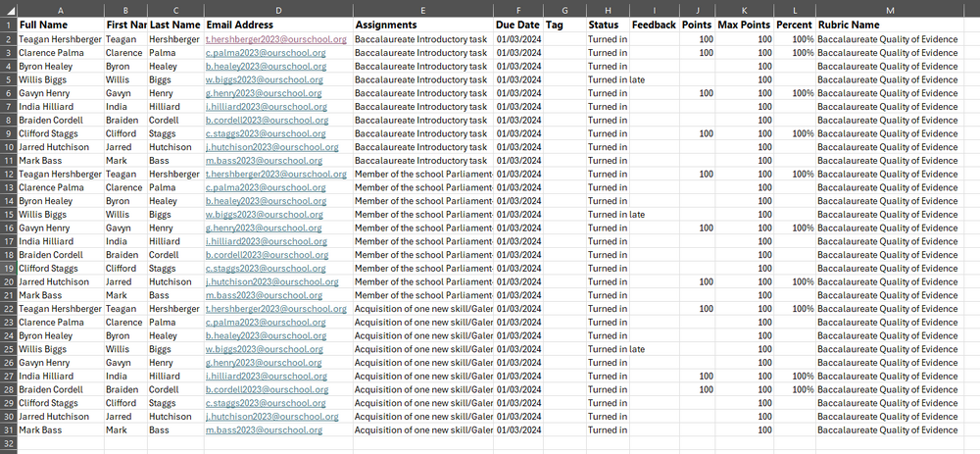Click the Full Name header cell
This screenshot has width=980, height=454.
(61, 25)
